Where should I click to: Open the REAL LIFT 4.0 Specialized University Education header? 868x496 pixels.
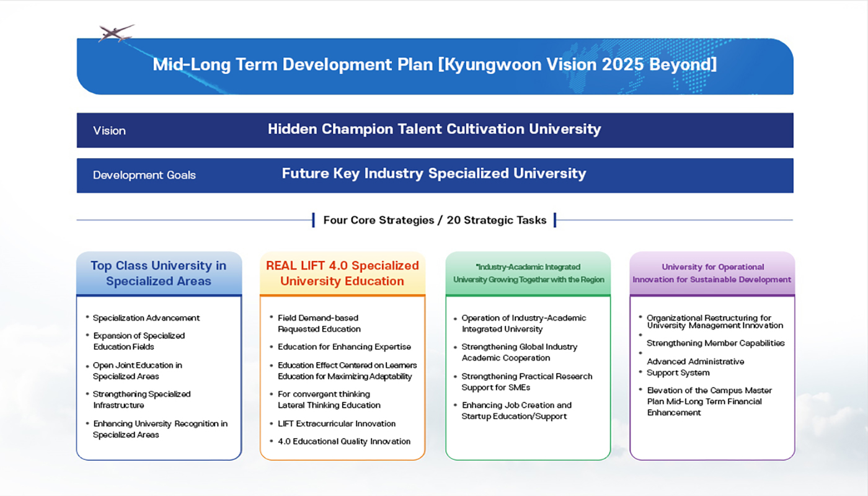[x=342, y=273]
